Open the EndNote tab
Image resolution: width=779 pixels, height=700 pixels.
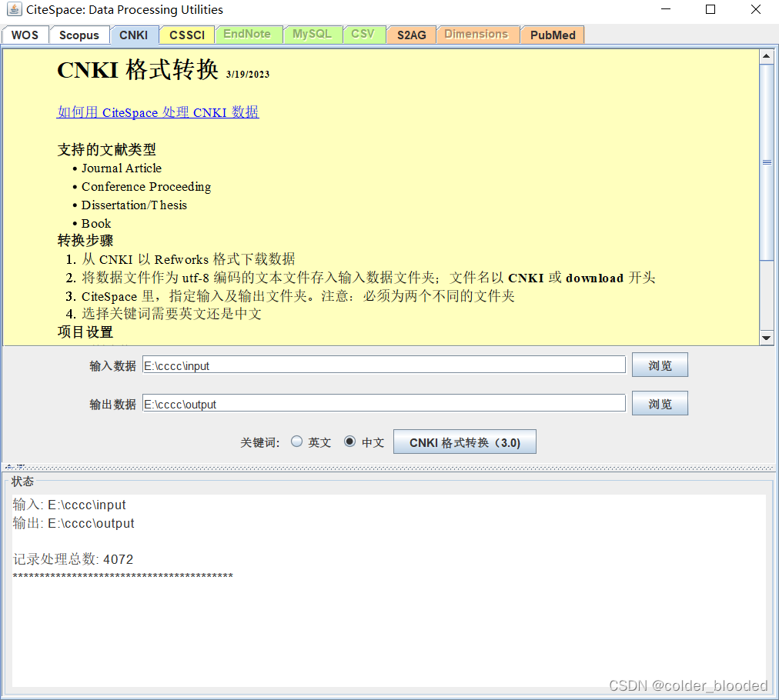coord(247,35)
